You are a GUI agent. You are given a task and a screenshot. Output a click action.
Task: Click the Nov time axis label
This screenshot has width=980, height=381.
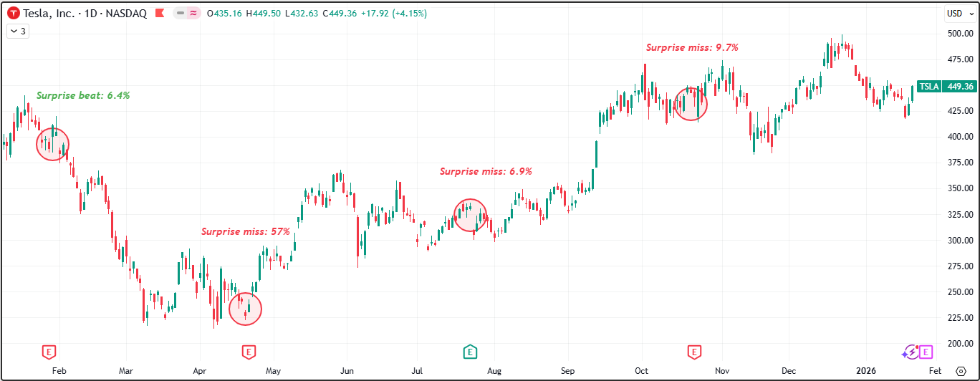(x=721, y=371)
